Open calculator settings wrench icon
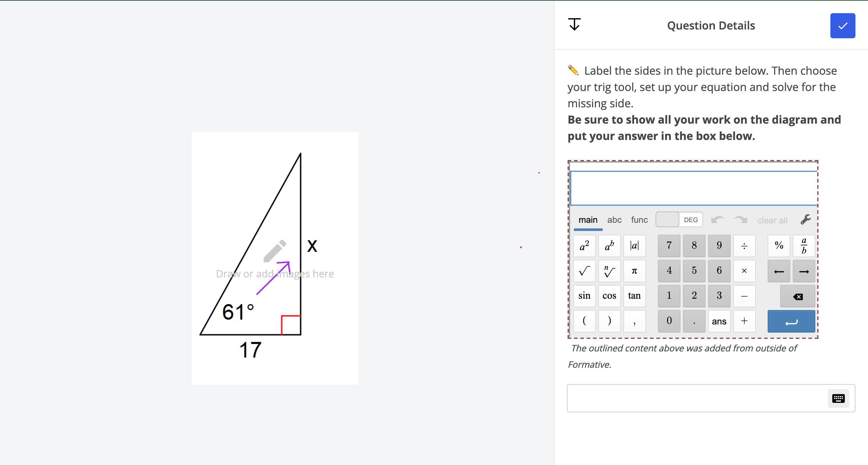 pyautogui.click(x=805, y=220)
